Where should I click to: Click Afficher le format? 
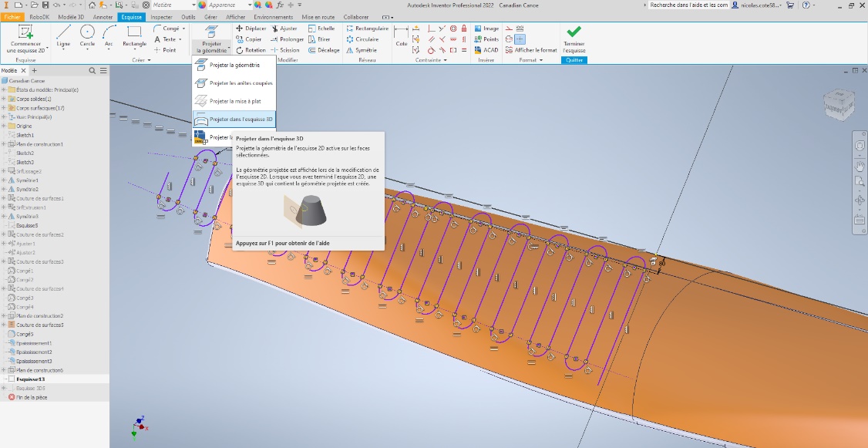pos(531,50)
